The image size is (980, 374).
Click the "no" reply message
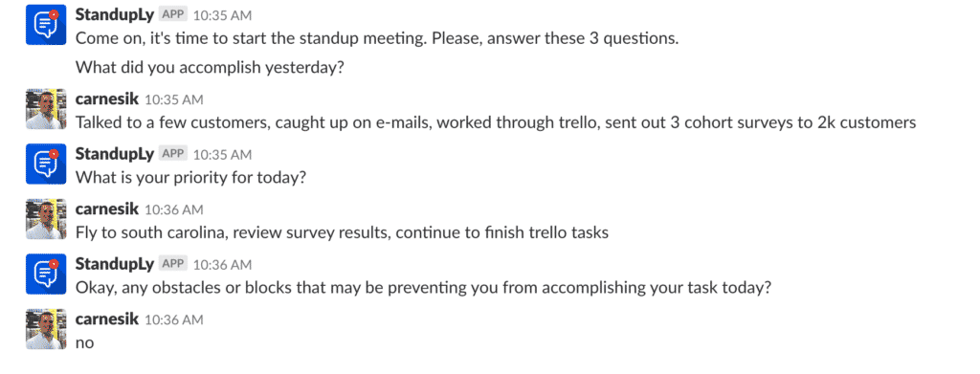coord(84,342)
